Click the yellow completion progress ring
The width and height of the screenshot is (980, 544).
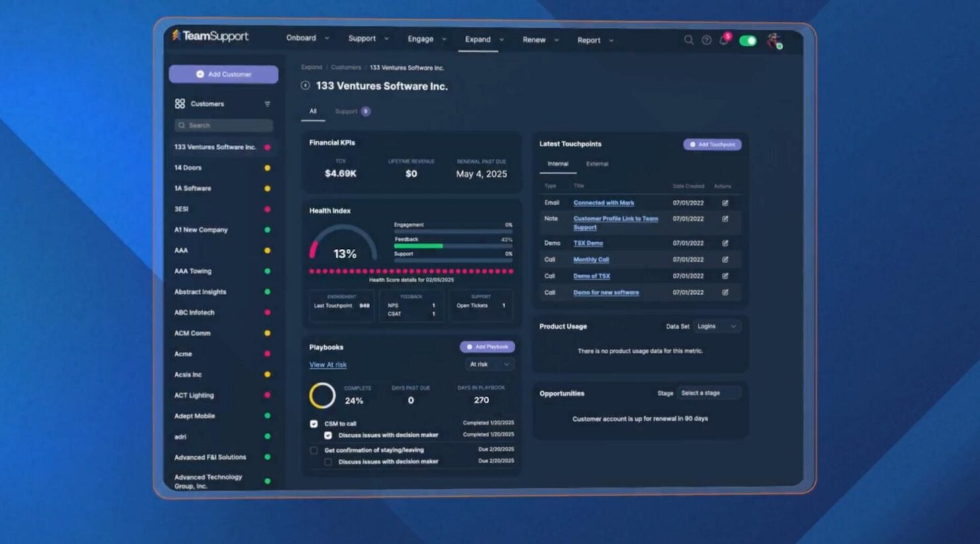322,394
